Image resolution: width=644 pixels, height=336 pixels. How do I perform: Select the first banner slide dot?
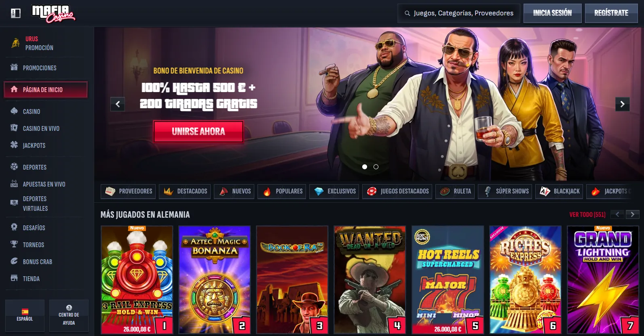point(365,167)
